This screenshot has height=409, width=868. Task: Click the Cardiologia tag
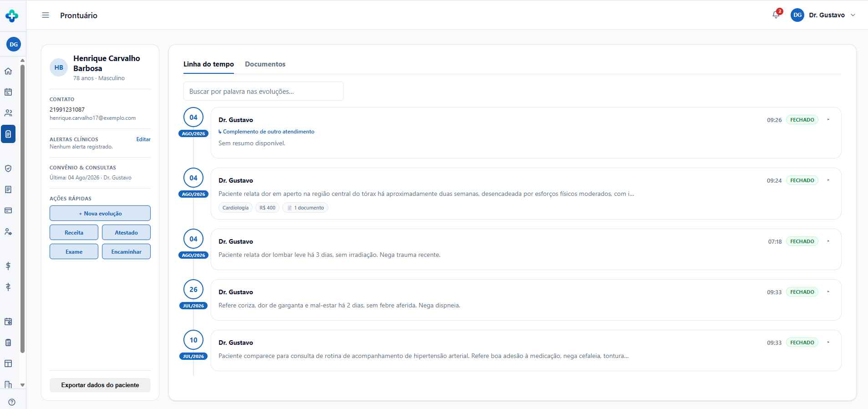235,208
